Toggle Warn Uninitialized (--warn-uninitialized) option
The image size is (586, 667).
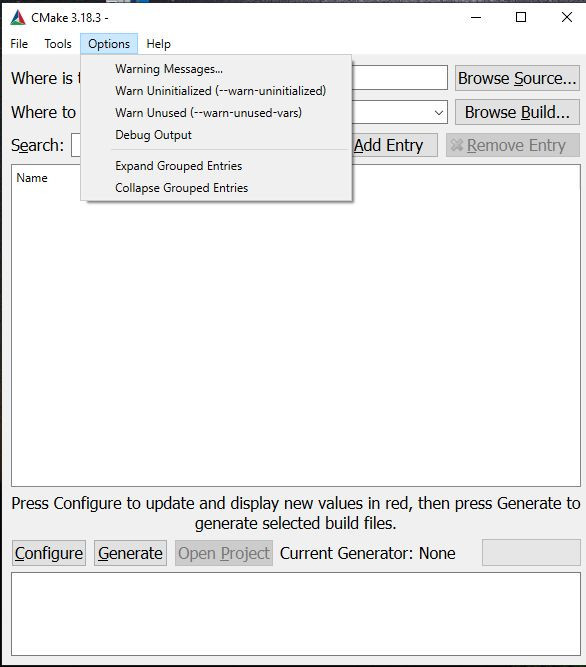(216, 91)
